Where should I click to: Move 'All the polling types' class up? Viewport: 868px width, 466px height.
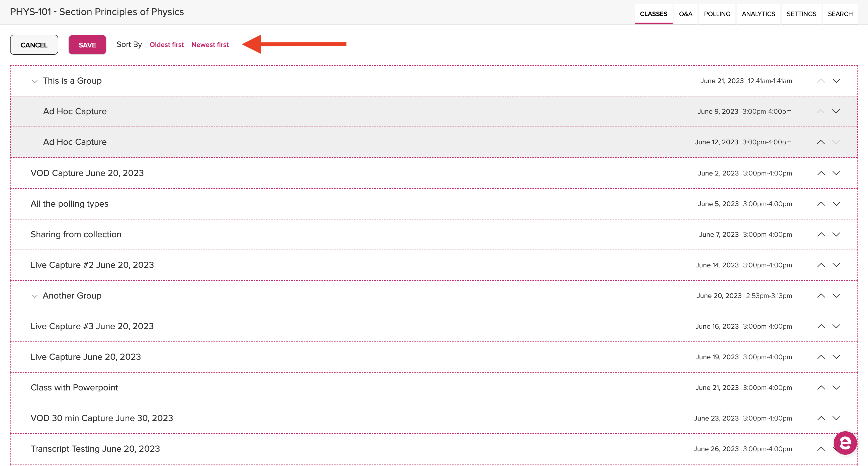point(821,204)
